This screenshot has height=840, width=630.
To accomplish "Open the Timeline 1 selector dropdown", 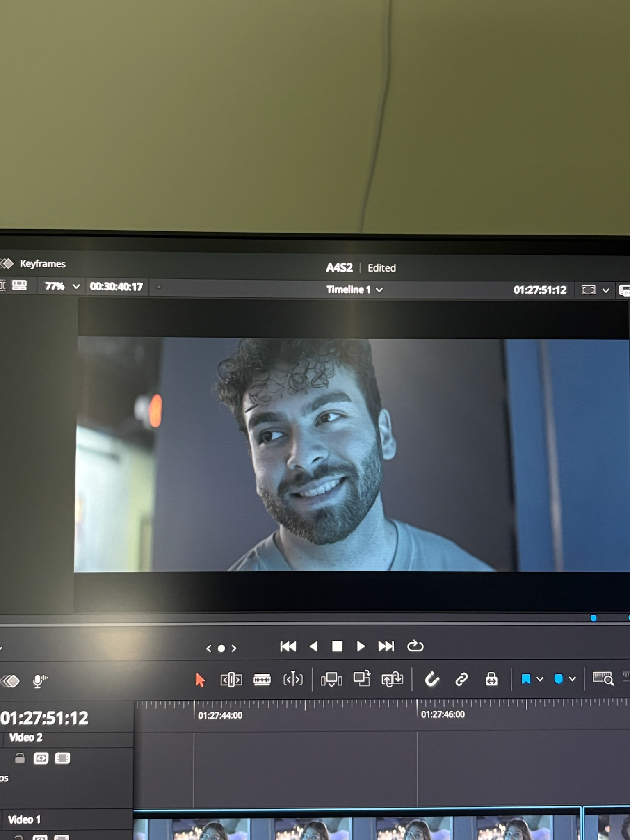I will 354,290.
